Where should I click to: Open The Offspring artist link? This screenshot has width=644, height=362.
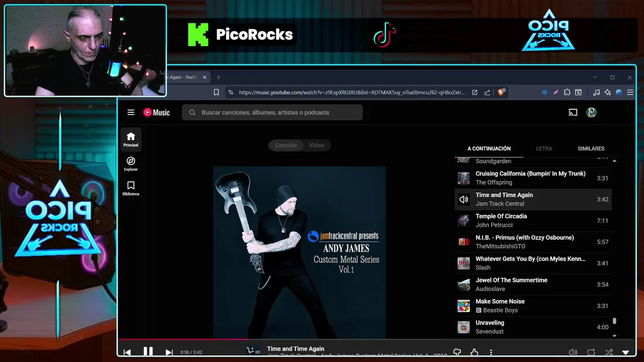tap(494, 183)
